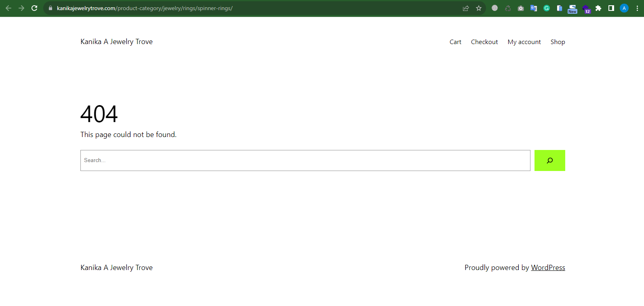Viewport: 644px width, 306px height.
Task: Open extension showing 12 badge
Action: [586, 8]
